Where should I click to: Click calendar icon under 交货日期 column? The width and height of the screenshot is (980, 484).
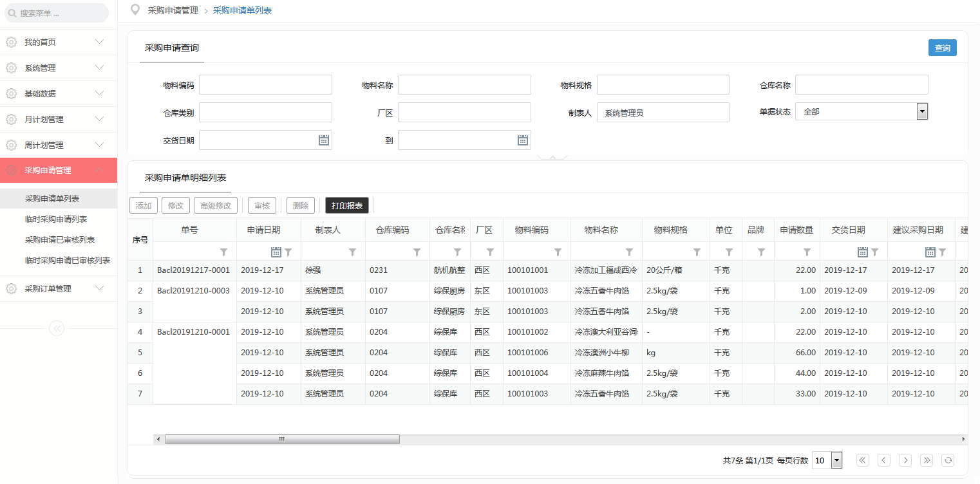(863, 252)
